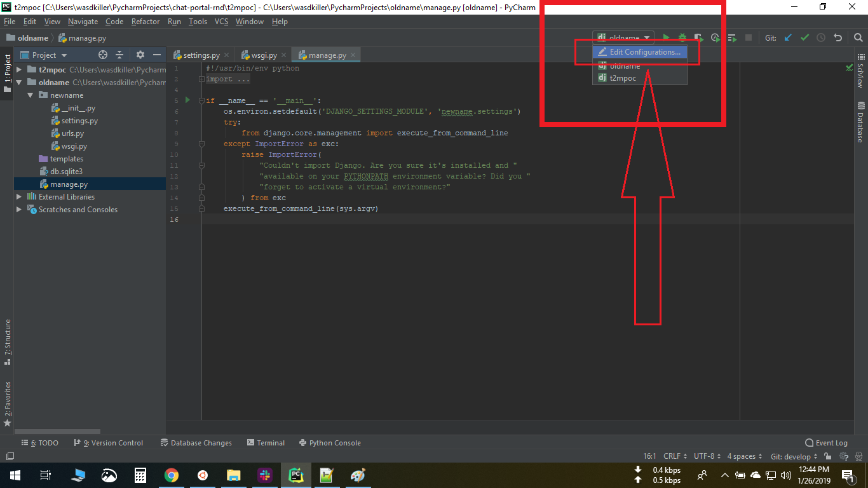Open Project panel settings gear
This screenshot has width=868, height=488.
click(x=140, y=55)
